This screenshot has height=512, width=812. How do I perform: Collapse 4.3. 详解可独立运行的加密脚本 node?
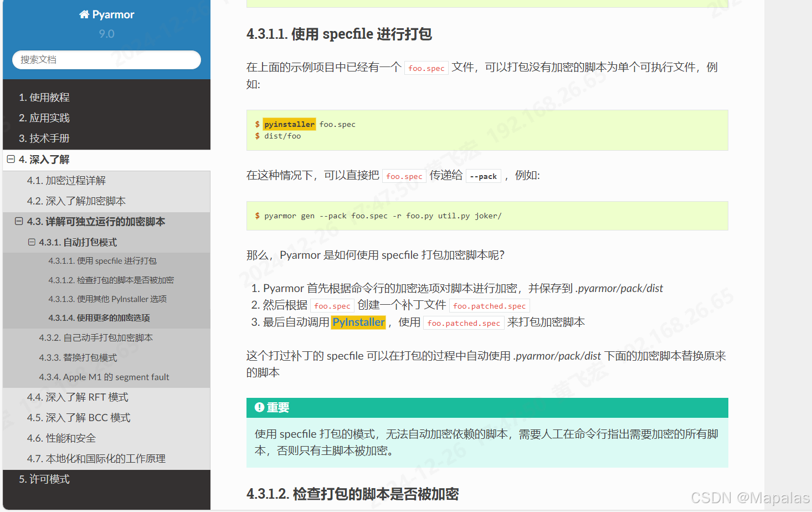[19, 221]
